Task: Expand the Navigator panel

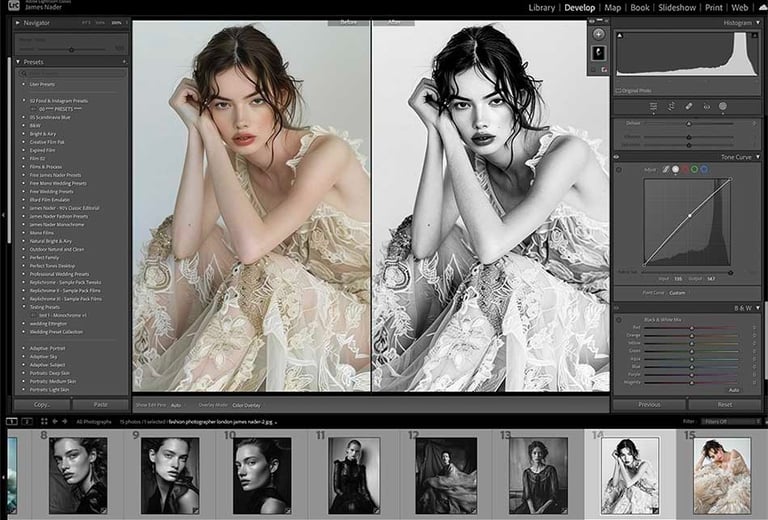Action: pyautogui.click(x=18, y=23)
